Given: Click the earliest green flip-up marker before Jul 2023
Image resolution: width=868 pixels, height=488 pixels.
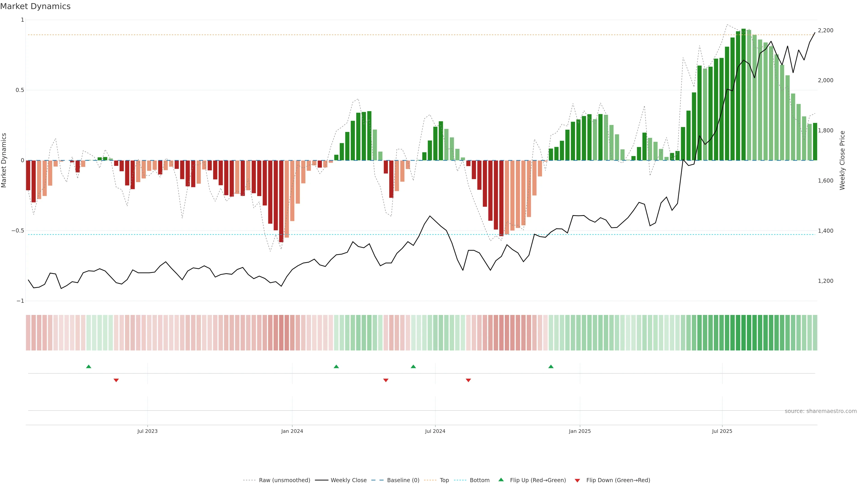Looking at the screenshot, I should 89,366.
